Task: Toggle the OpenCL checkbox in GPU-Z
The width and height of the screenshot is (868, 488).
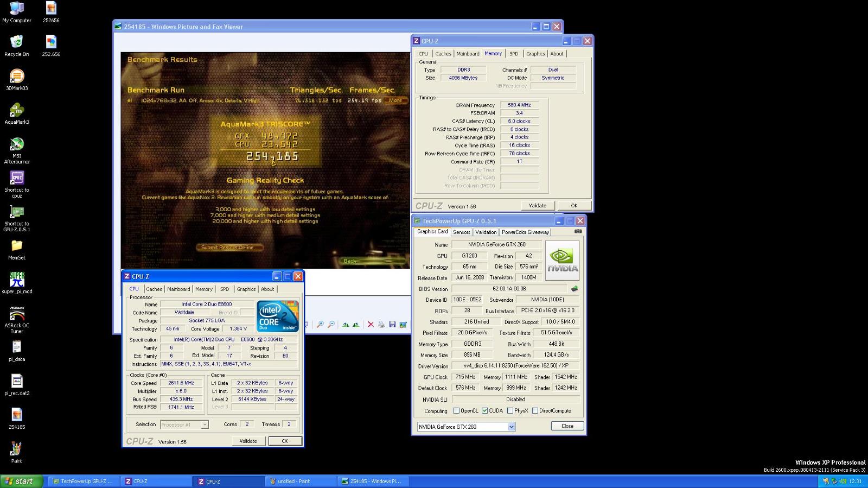Action: (456, 411)
